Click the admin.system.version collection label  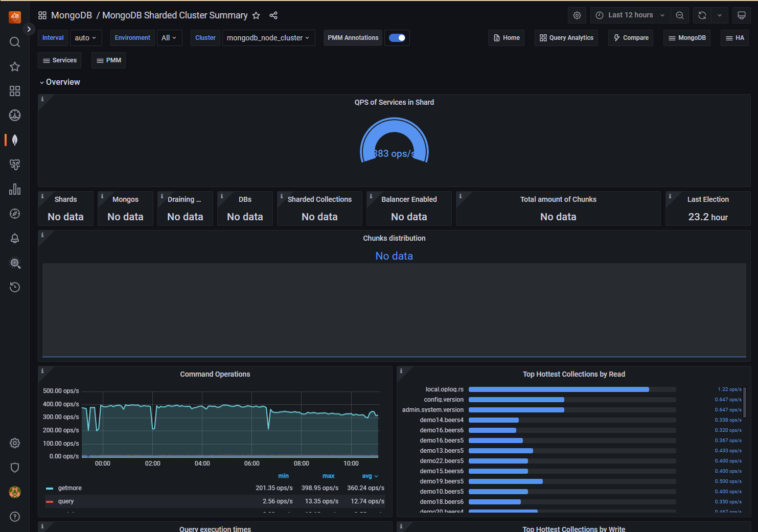point(433,410)
